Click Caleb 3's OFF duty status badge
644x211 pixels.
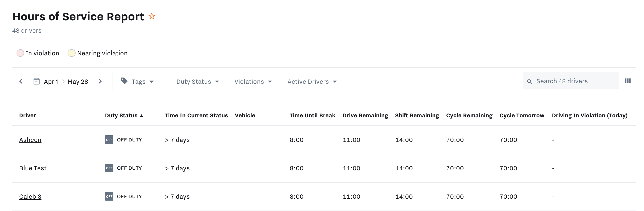tap(109, 197)
